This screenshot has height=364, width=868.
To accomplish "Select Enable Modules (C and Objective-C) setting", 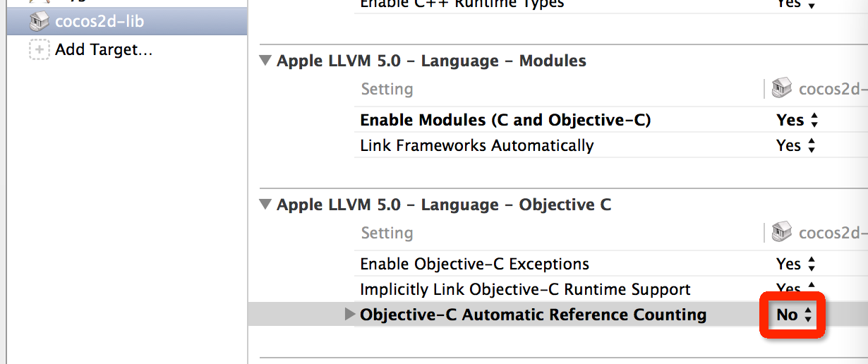I will point(505,120).
